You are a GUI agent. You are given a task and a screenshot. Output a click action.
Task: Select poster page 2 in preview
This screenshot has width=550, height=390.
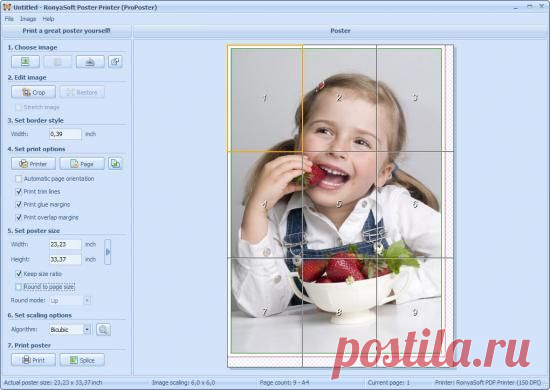pyautogui.click(x=340, y=98)
